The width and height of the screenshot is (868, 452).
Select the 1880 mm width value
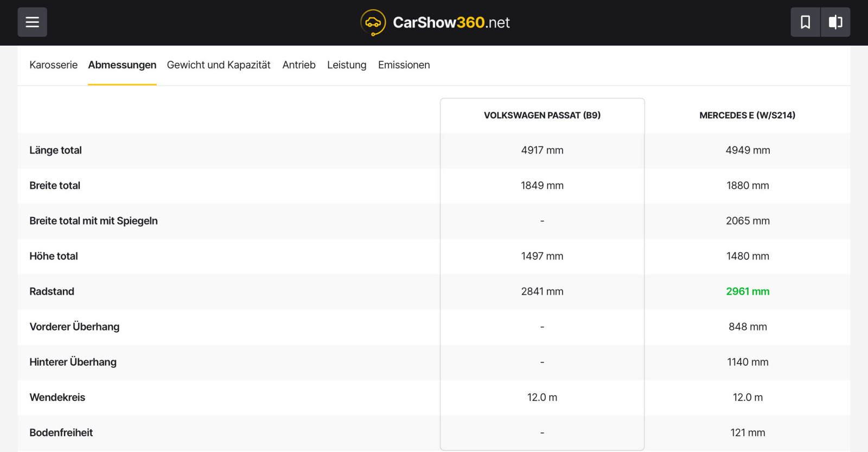(x=748, y=186)
